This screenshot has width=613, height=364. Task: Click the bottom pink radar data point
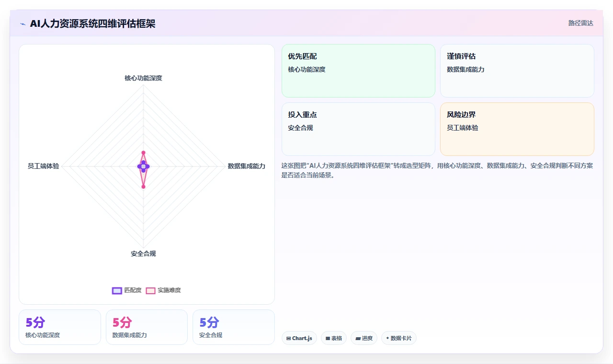click(143, 187)
